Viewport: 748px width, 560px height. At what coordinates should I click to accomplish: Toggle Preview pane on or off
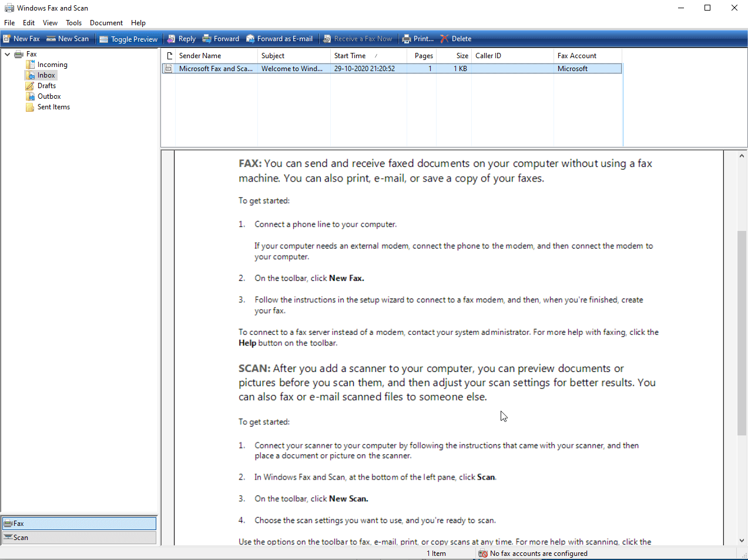(x=128, y=38)
